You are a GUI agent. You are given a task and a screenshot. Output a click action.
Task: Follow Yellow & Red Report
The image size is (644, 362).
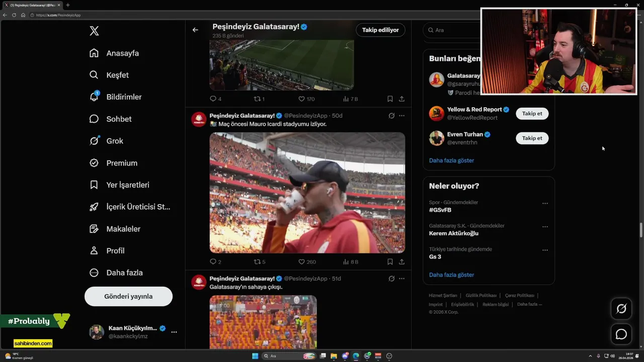click(x=532, y=114)
